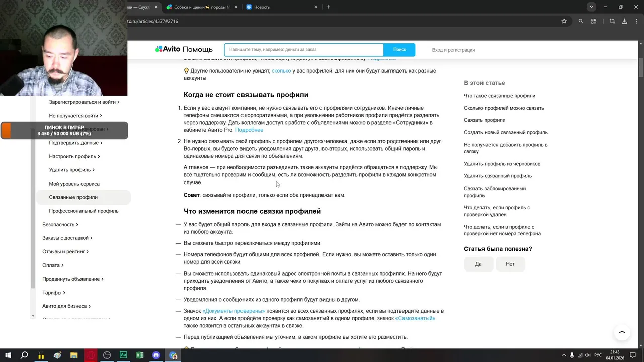Open File Explorer from taskbar
Viewport: 644px width, 362px height.
74,355
